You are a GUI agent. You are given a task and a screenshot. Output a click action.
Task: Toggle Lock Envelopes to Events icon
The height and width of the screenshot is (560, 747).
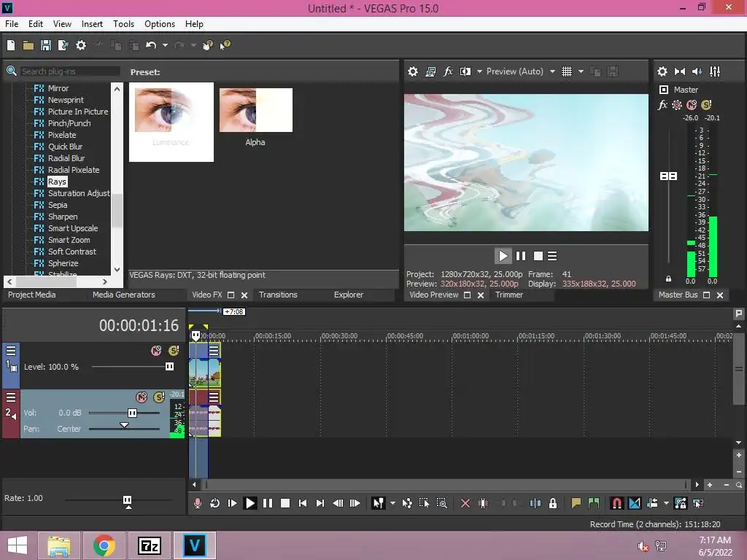click(x=681, y=503)
